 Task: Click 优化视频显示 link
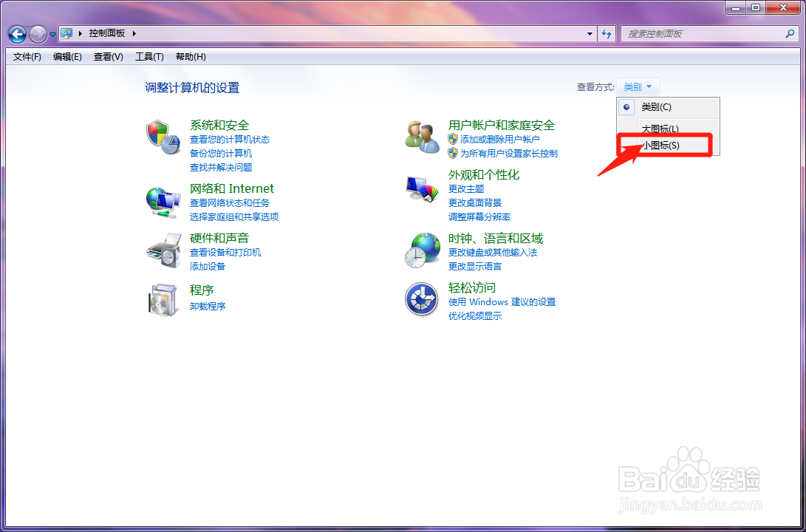coord(475,316)
